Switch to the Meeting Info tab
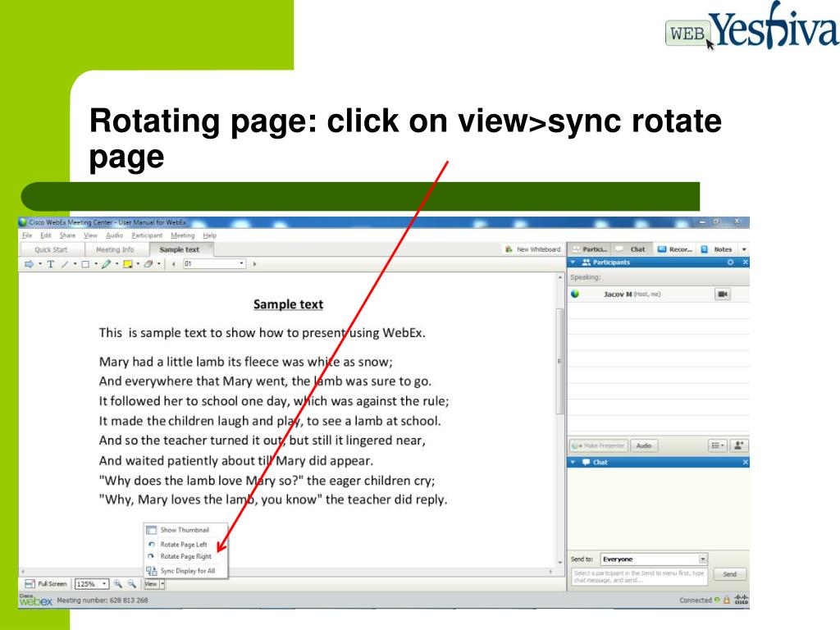This screenshot has height=630, width=840. (x=115, y=249)
